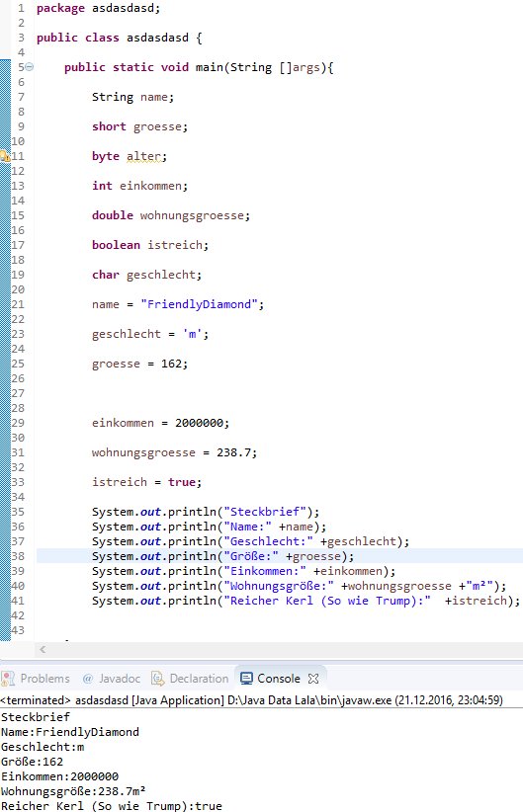Click the terminated launch description line
Viewport: 523px width, 812px height.
click(251, 700)
